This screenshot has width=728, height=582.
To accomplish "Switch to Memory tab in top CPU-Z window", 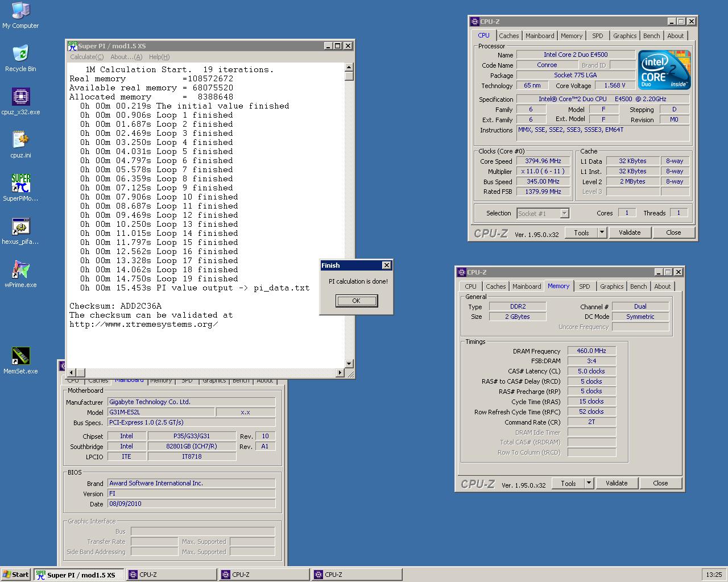I will pyautogui.click(x=572, y=36).
